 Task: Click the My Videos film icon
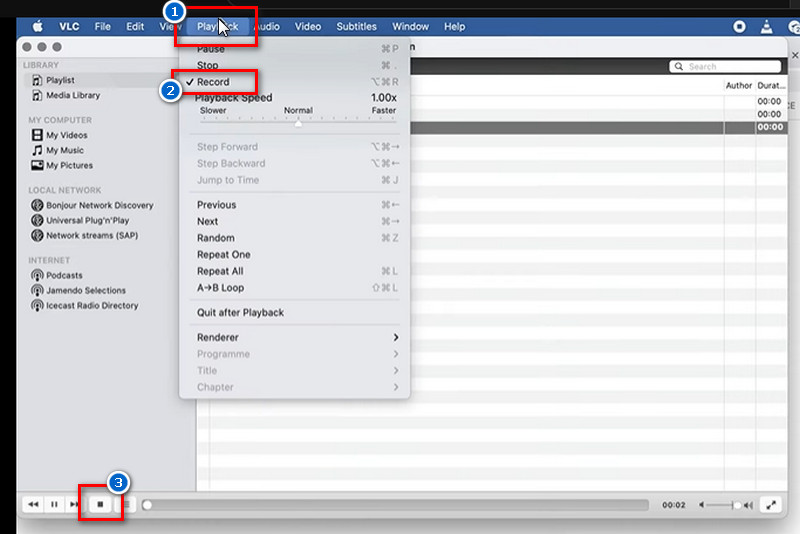click(x=37, y=135)
